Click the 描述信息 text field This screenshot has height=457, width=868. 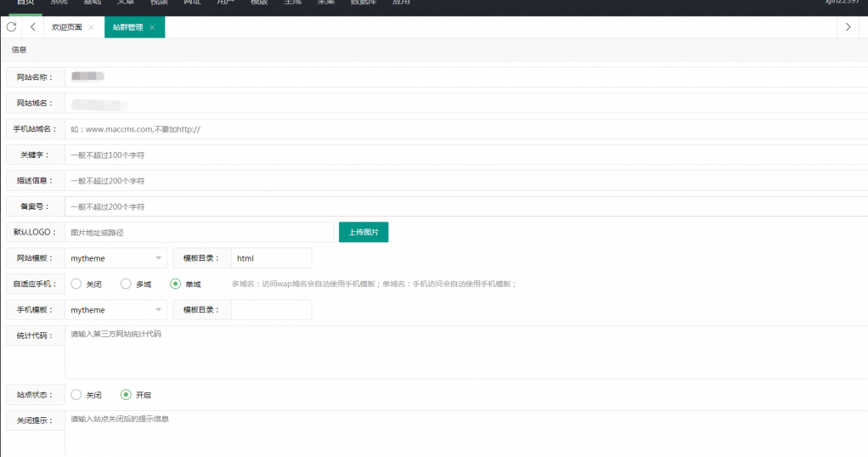click(466, 181)
